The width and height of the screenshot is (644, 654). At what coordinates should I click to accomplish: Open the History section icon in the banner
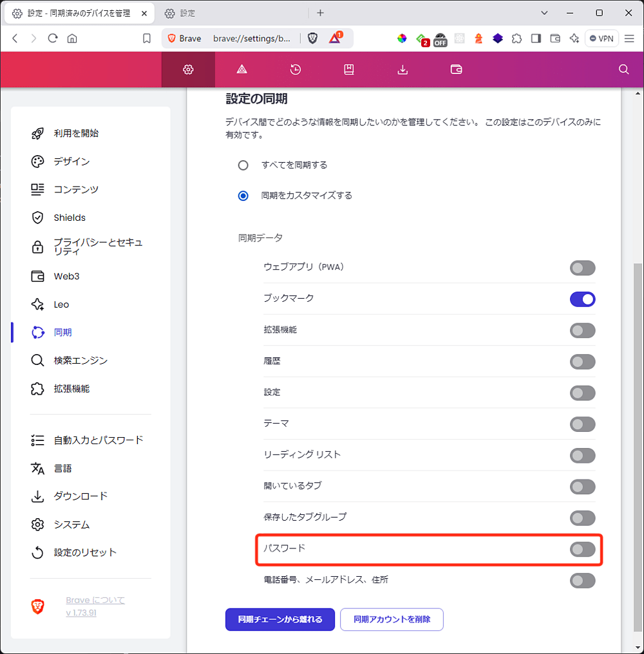coord(295,70)
